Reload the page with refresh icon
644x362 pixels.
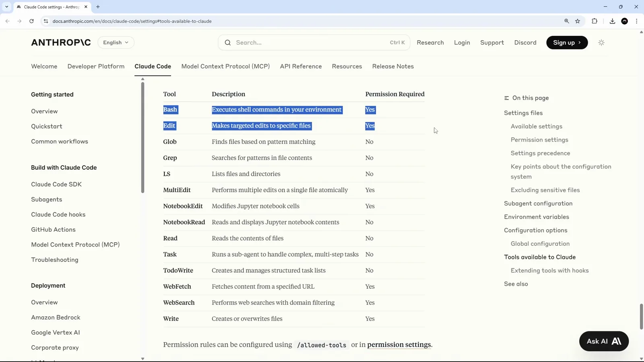31,21
